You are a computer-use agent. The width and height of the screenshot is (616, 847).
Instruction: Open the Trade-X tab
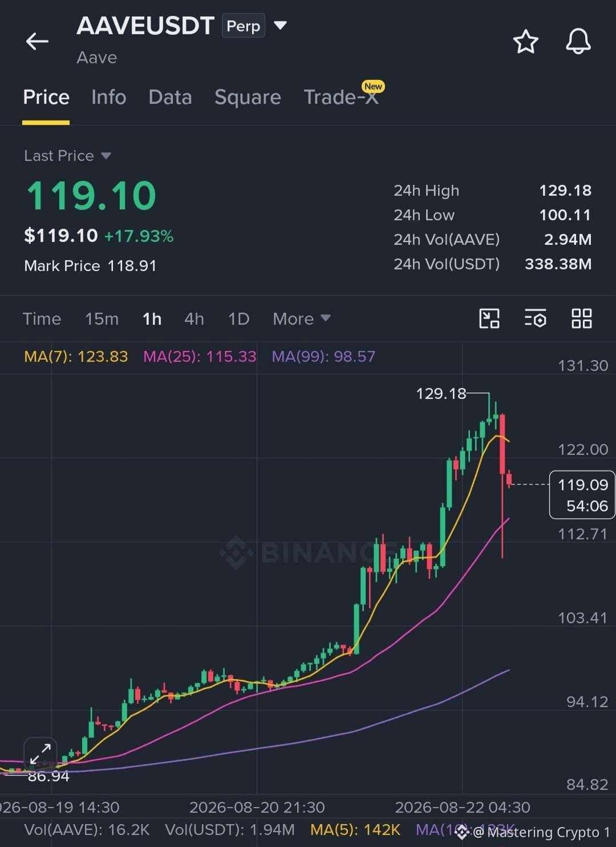click(341, 97)
